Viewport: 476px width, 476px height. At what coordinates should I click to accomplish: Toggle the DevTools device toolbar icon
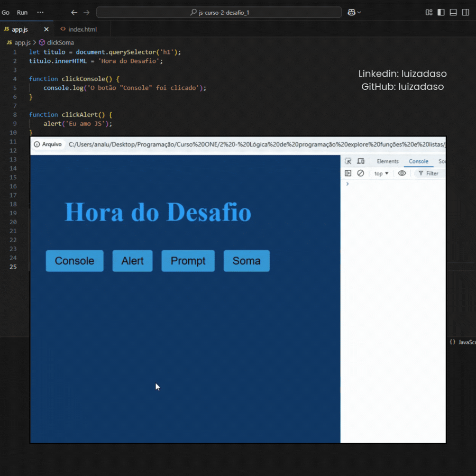[x=361, y=161]
